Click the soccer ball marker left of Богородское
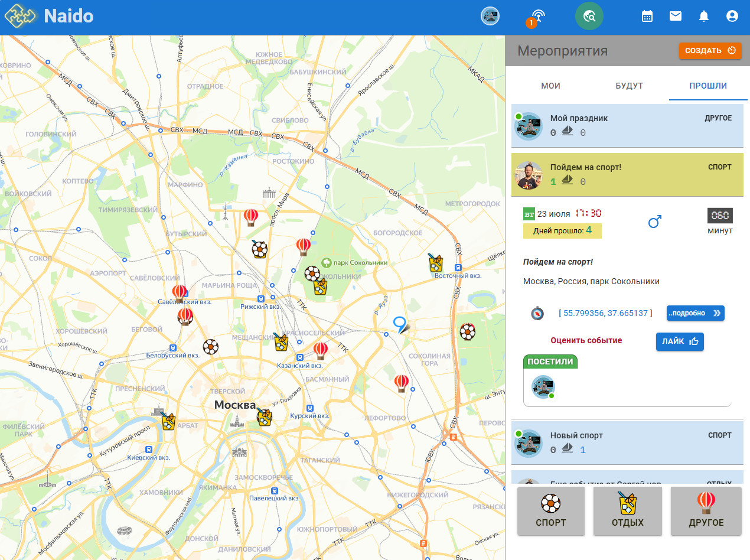Screen dimensions: 750x560 coord(312,274)
